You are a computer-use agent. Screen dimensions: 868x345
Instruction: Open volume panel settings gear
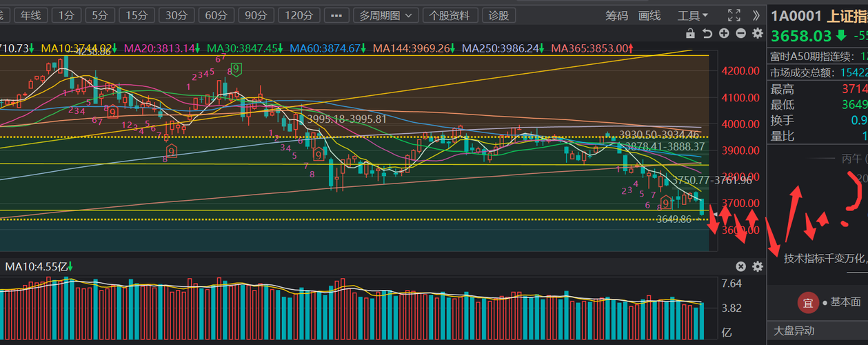coord(758,266)
